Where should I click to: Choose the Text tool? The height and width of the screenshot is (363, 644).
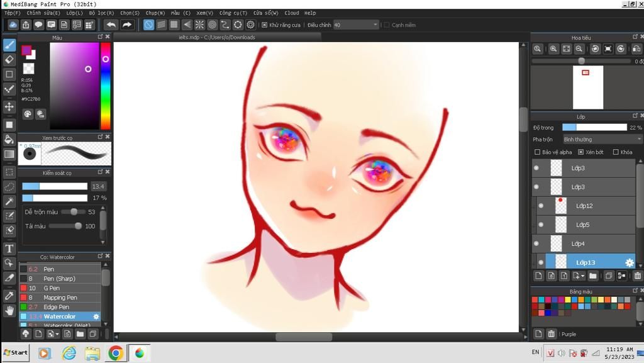coord(9,249)
